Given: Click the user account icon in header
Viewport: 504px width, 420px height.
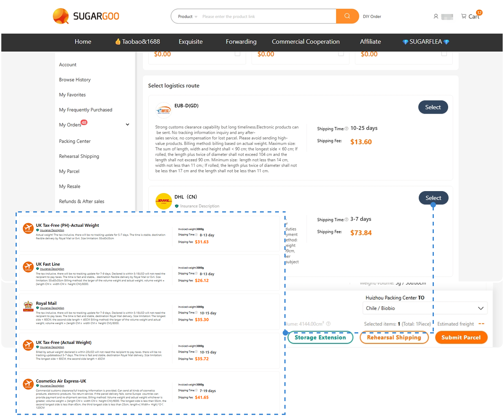Looking at the screenshot, I should point(436,16).
